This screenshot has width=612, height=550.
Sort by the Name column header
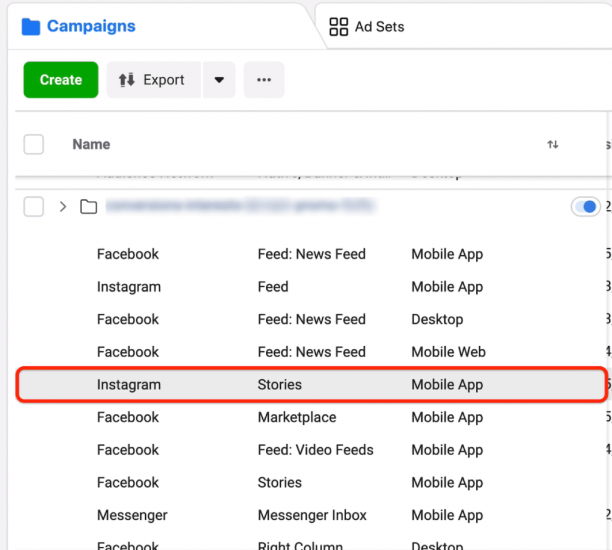(91, 144)
